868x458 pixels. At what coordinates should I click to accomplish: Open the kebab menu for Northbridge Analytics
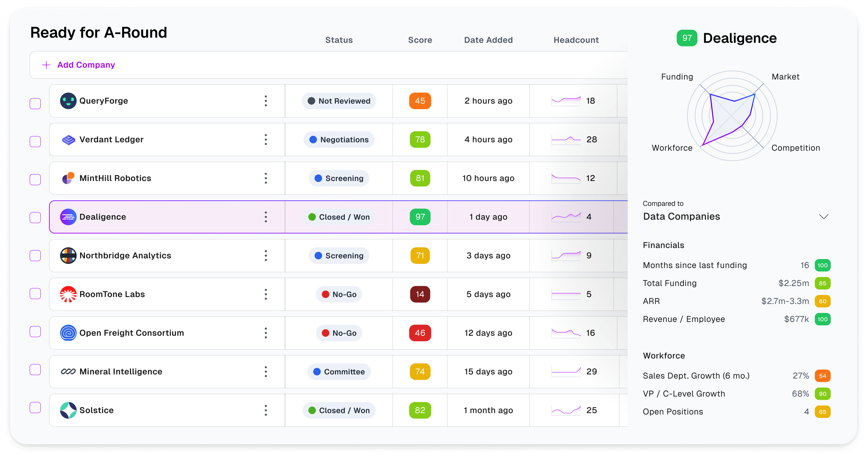pyautogui.click(x=266, y=255)
